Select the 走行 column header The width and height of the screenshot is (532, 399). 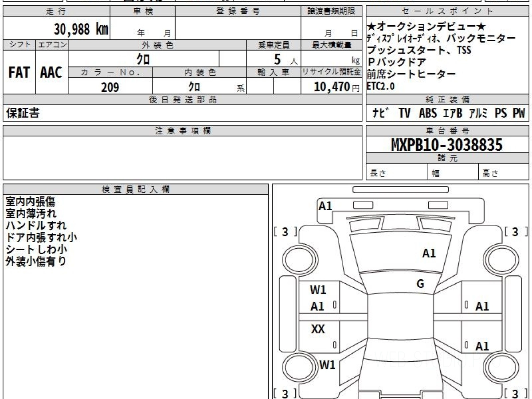pos(56,12)
